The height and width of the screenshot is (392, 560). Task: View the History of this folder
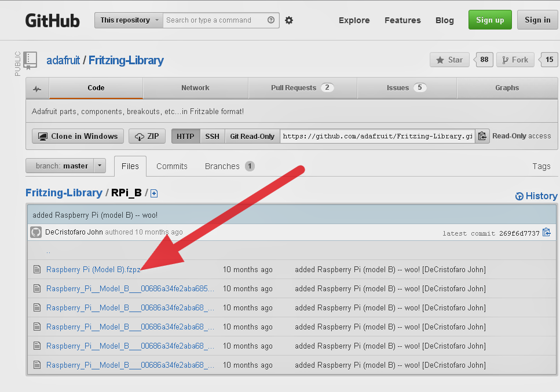pyautogui.click(x=536, y=196)
